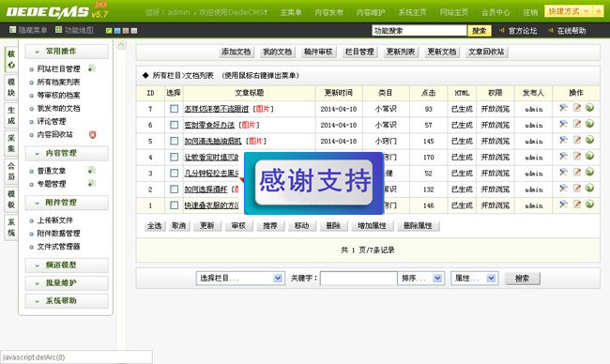The height and width of the screenshot is (364, 610).
Task: Tick the checkbox in row ID 4
Action: 174,157
